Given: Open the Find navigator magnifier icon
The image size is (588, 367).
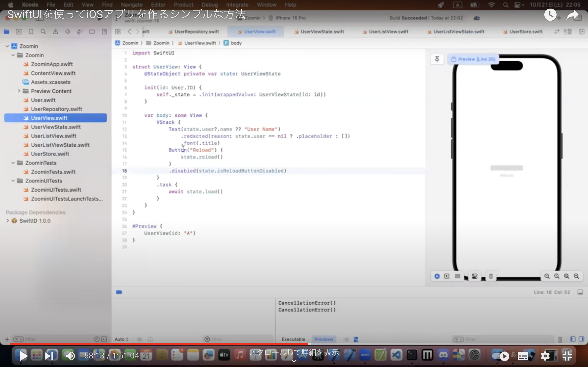Looking at the screenshot, I should (x=43, y=32).
